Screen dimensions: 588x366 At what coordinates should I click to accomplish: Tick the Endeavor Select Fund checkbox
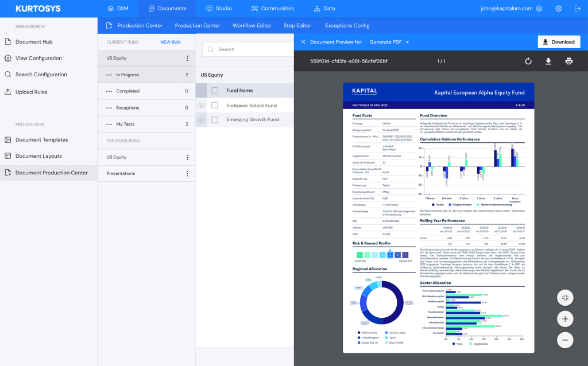click(215, 105)
